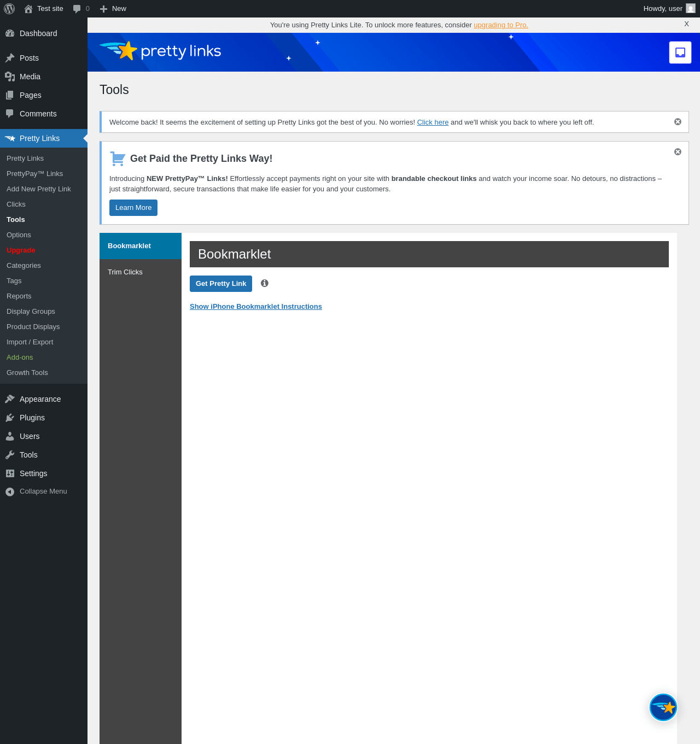This screenshot has width=700, height=744.
Task: Click the WordPress logo icon
Action: (x=9, y=9)
